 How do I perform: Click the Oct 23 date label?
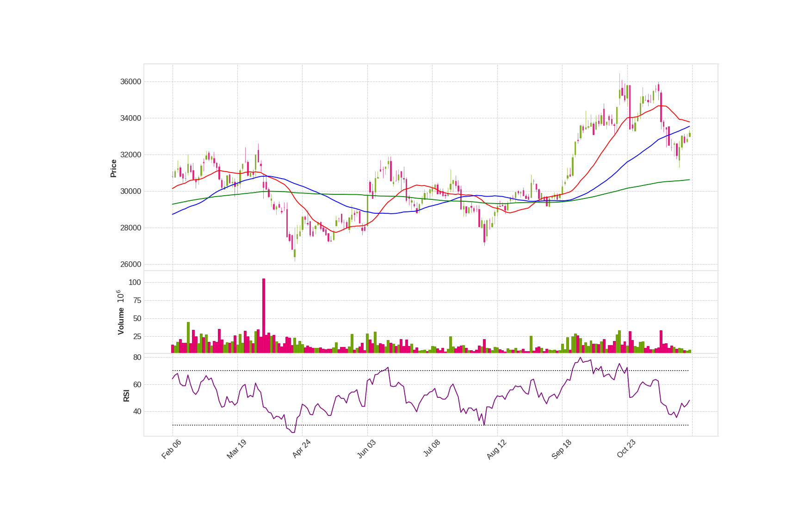point(626,449)
